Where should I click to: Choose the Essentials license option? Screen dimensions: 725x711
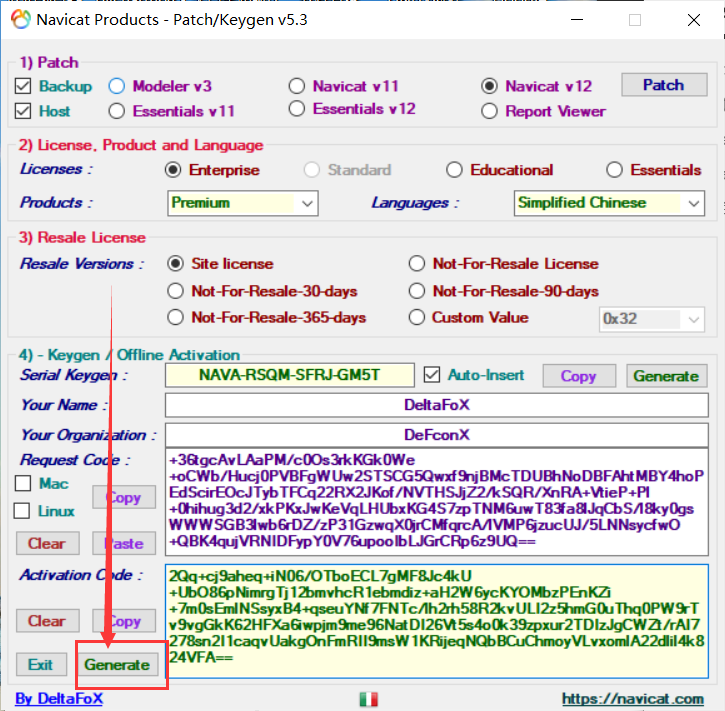coord(614,170)
